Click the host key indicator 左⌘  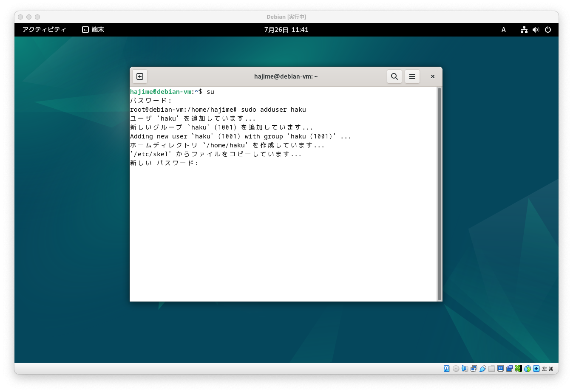547,369
